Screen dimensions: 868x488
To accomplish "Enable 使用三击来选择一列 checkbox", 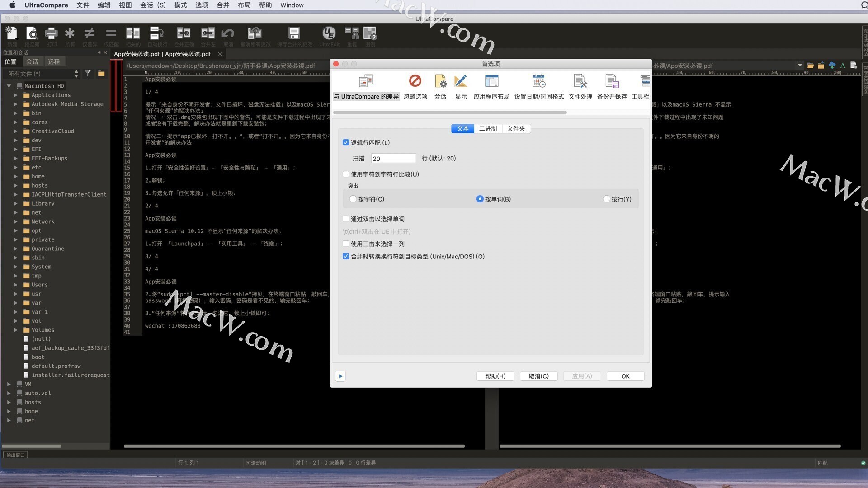I will click(346, 244).
